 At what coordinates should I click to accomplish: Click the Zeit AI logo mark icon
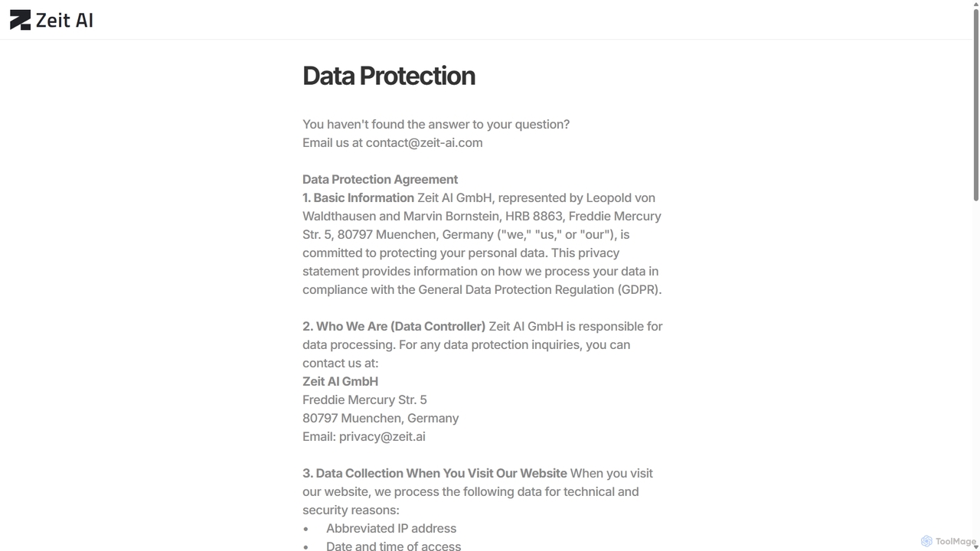click(20, 20)
